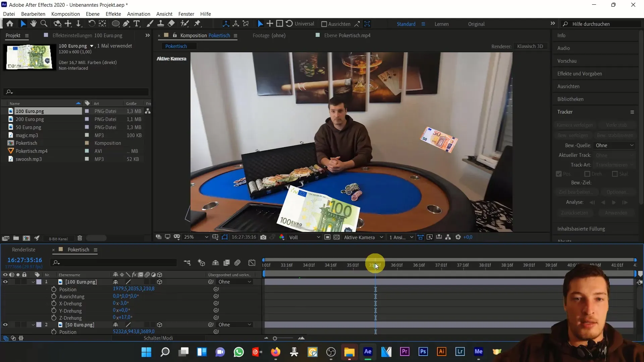
Task: Select the Home icon in toolbar
Action: (10, 24)
